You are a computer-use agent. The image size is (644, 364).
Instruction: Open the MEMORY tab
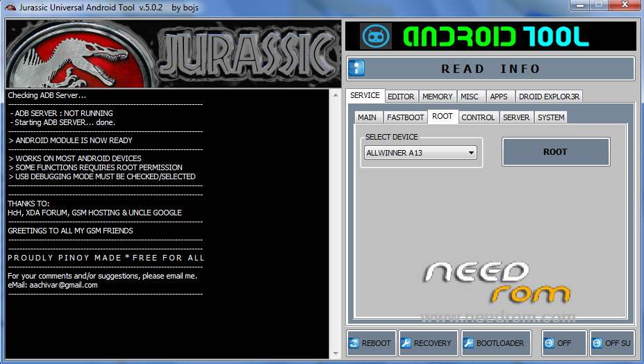click(x=437, y=97)
